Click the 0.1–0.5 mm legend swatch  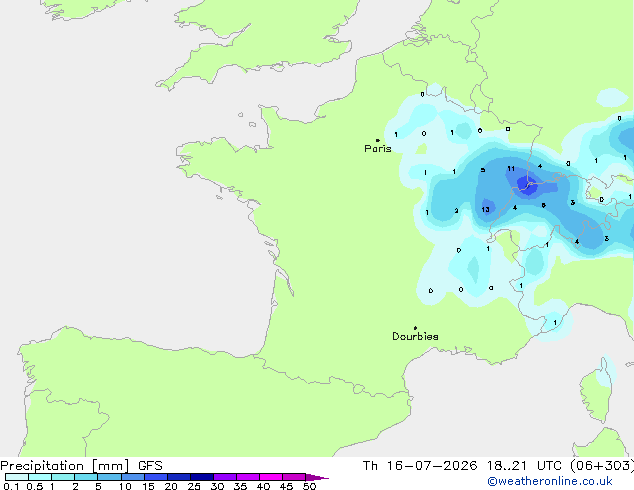(17, 477)
